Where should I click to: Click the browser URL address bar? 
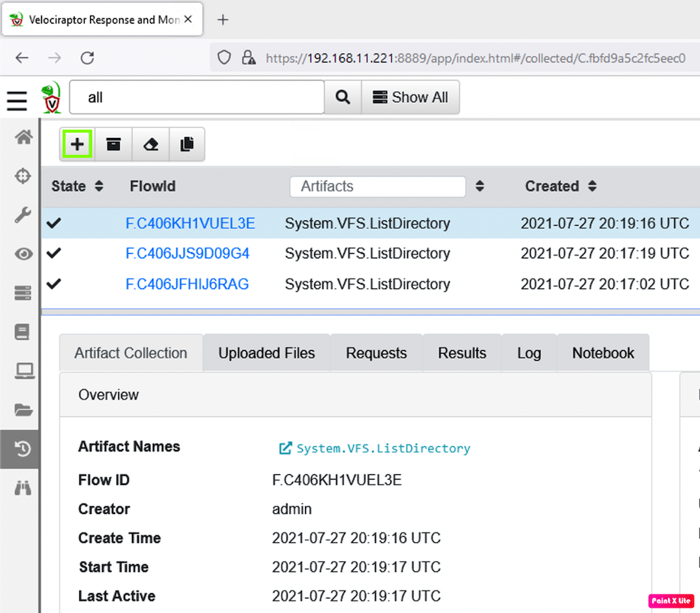476,58
